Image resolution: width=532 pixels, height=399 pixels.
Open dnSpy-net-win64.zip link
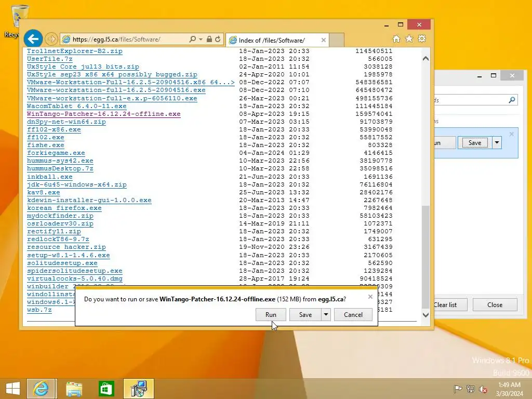point(66,122)
